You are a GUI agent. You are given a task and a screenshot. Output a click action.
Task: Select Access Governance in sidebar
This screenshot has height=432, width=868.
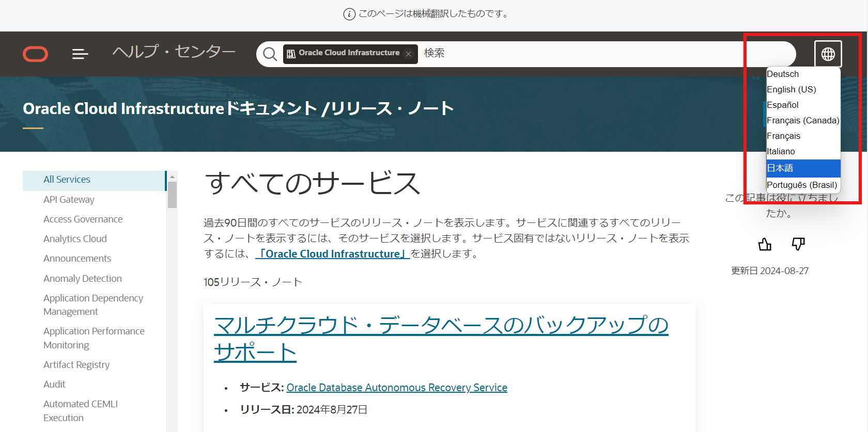pos(83,219)
